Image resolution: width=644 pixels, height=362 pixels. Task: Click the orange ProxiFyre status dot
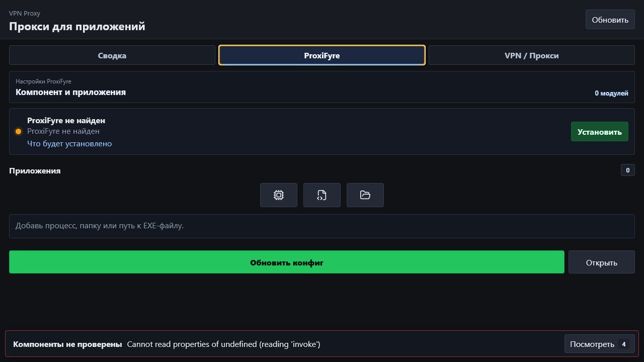coord(19,131)
